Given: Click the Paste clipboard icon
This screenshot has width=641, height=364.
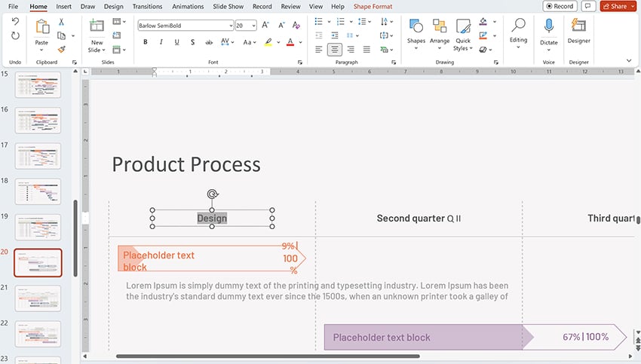Looking at the screenshot, I should pyautogui.click(x=41, y=27).
